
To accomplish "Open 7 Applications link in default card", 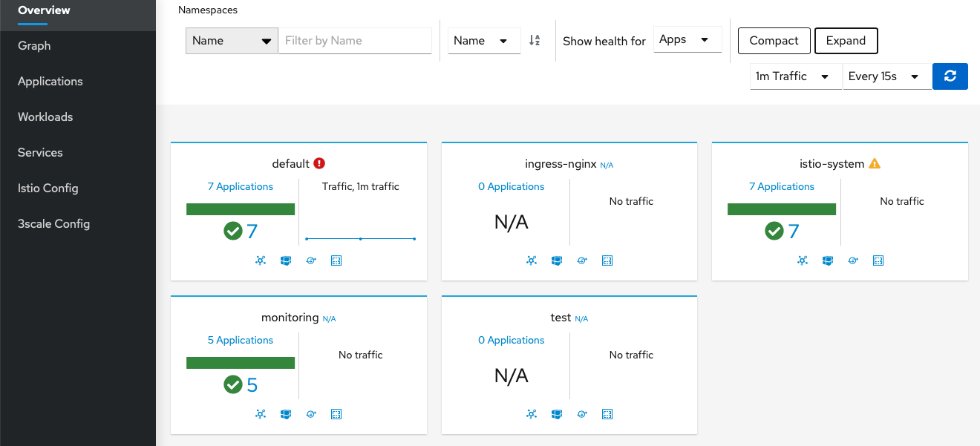I will 241,186.
